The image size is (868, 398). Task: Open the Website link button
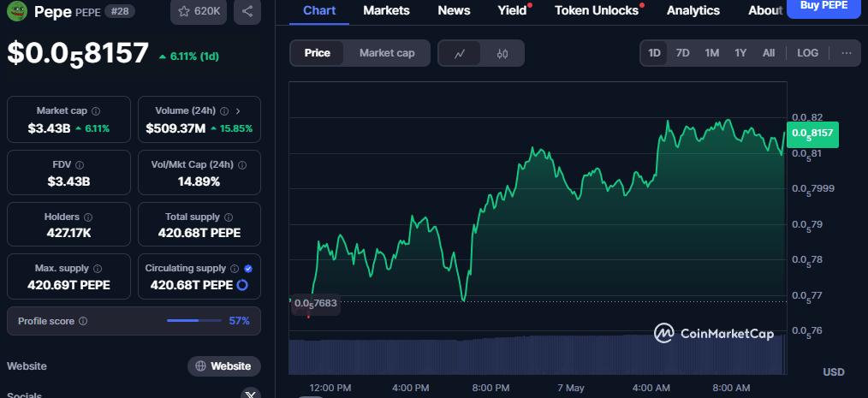coord(224,365)
